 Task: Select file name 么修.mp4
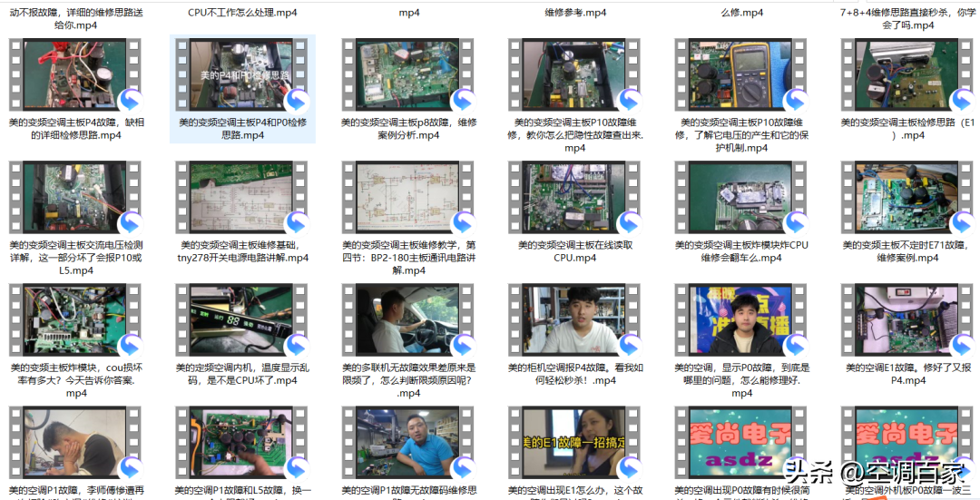coord(741,12)
